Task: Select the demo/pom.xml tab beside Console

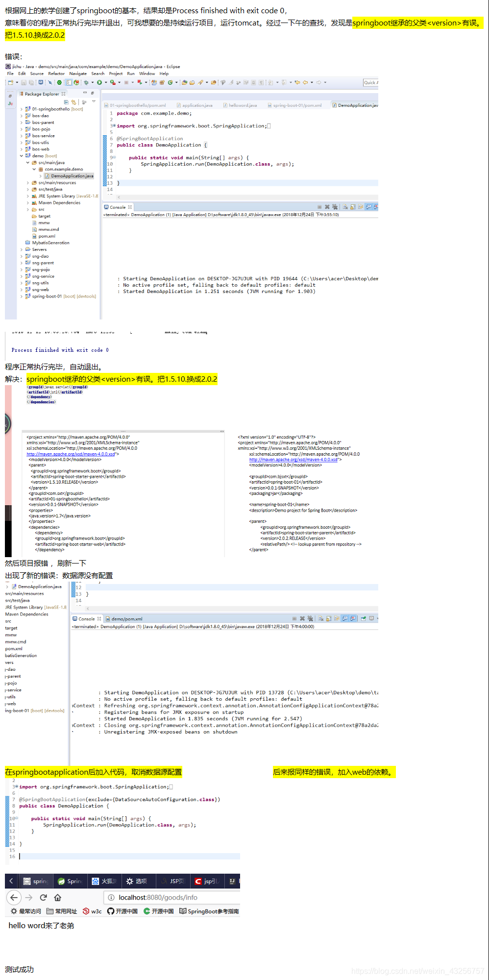Action: coord(124,619)
